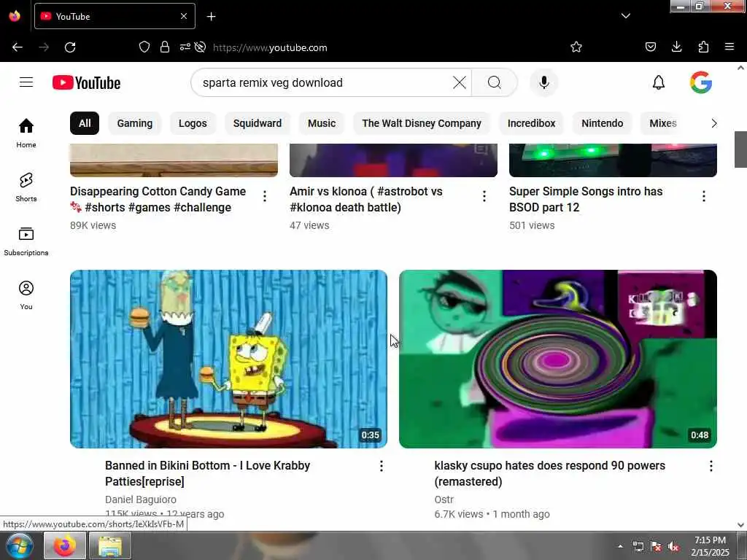This screenshot has width=747, height=560.
Task: Open the You section in the sidebar
Action: point(26,295)
